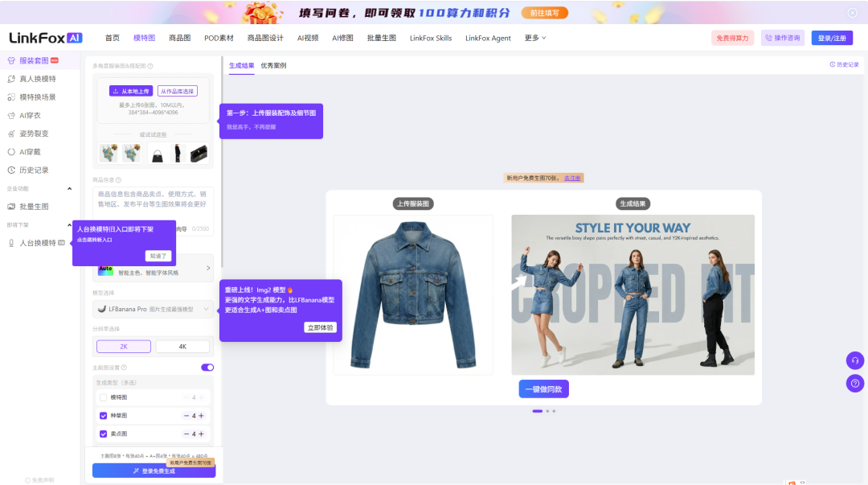Decrease 卖点图 count with minus
This screenshot has height=485, width=868.
(186, 434)
